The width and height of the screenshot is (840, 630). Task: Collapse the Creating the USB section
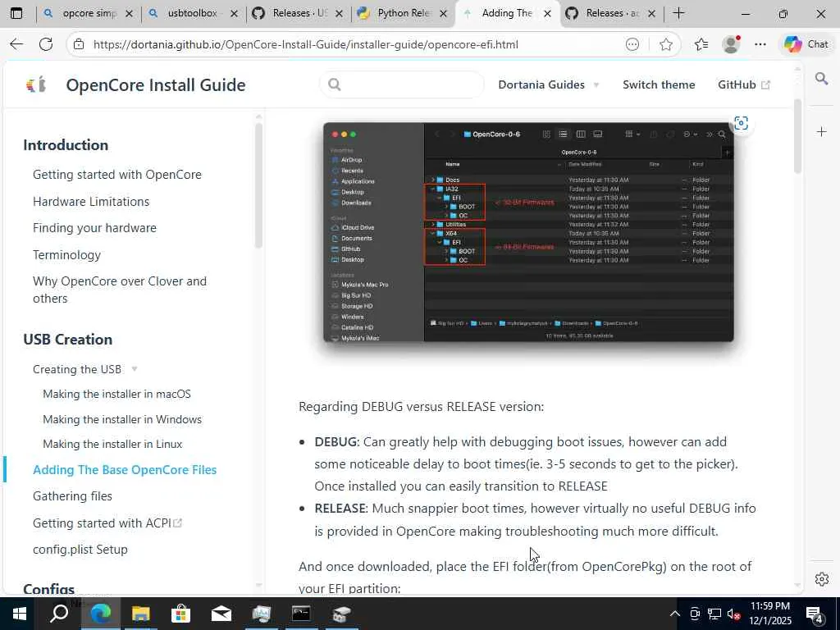85,369
